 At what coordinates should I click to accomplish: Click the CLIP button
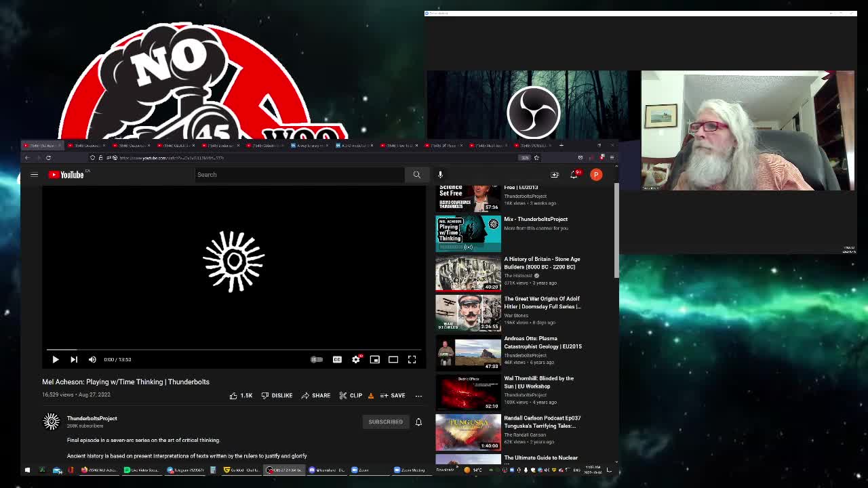tap(351, 396)
